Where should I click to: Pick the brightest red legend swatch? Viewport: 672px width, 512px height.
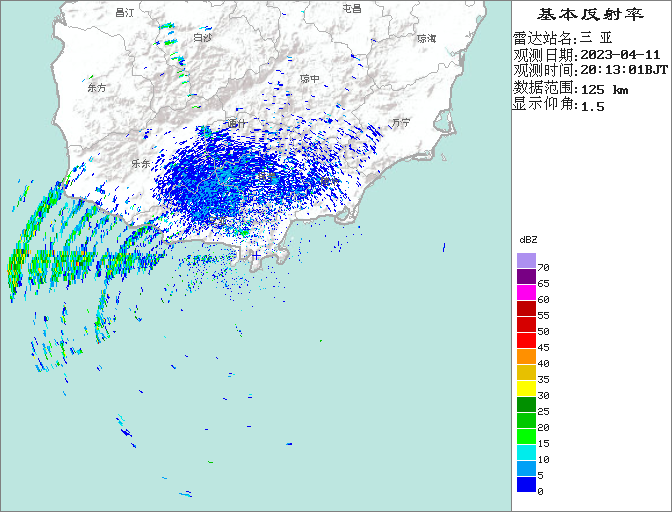(x=526, y=341)
